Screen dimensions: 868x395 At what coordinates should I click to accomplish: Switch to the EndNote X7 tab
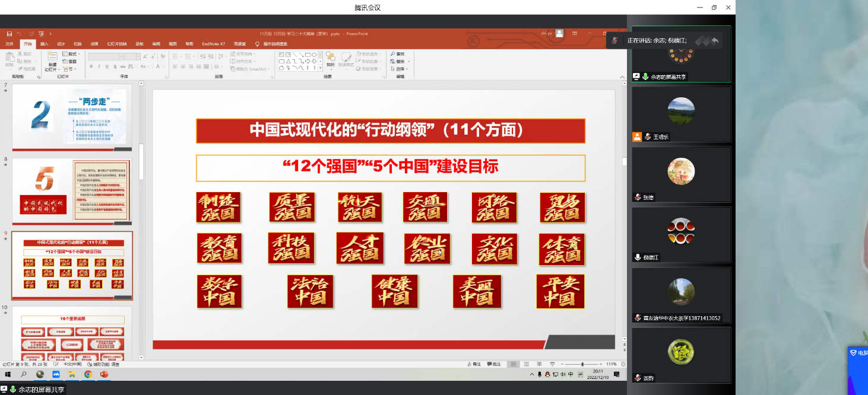(213, 44)
